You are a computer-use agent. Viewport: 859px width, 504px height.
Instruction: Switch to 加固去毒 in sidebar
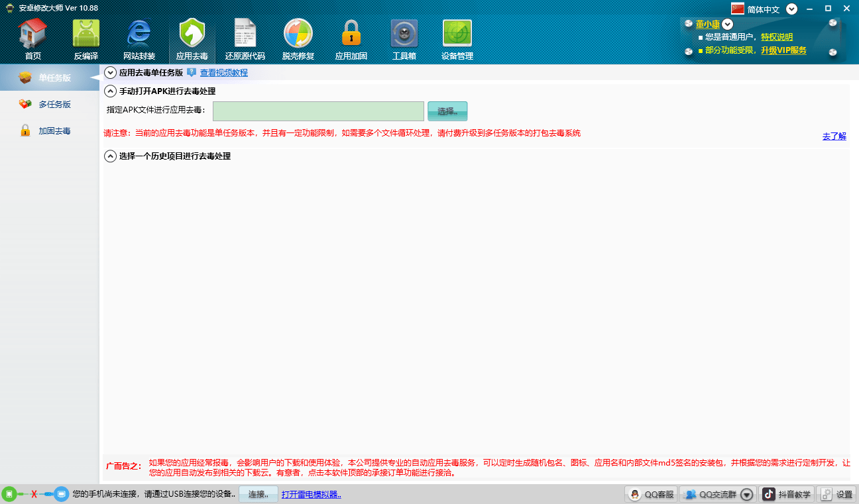pyautogui.click(x=54, y=130)
